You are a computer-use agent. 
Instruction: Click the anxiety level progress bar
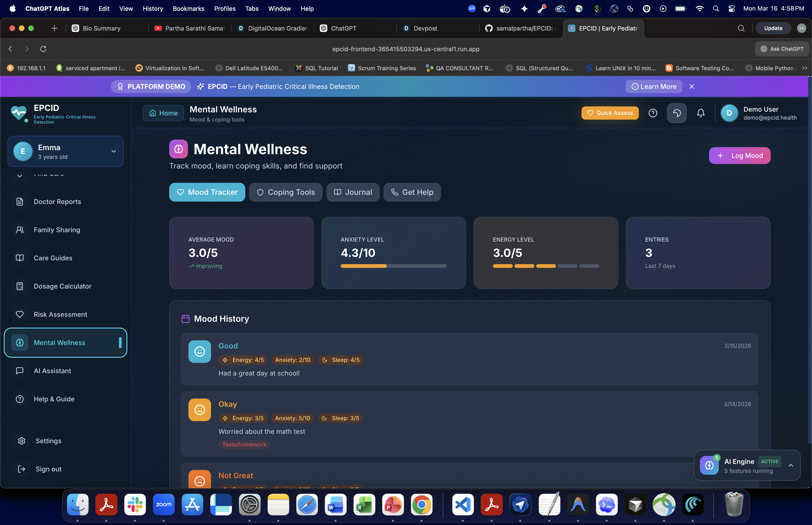pyautogui.click(x=393, y=266)
